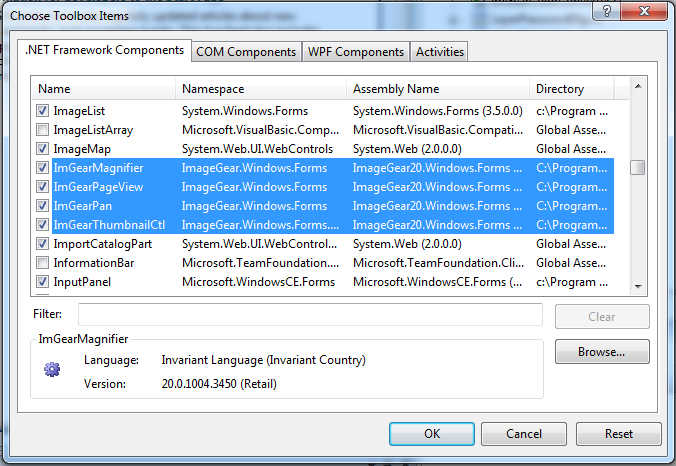Select the InformationBar row name
This screenshot has width=676, height=466.
[x=94, y=263]
